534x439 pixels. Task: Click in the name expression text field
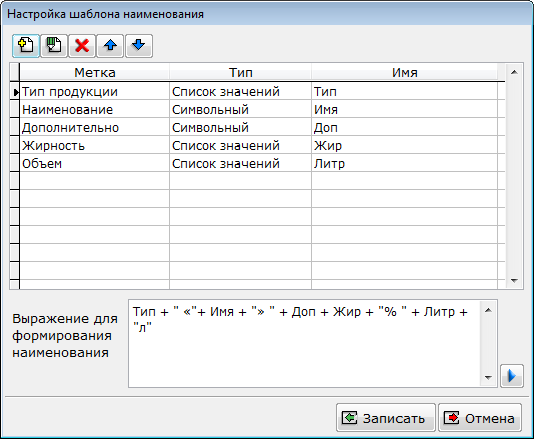pyautogui.click(x=304, y=344)
